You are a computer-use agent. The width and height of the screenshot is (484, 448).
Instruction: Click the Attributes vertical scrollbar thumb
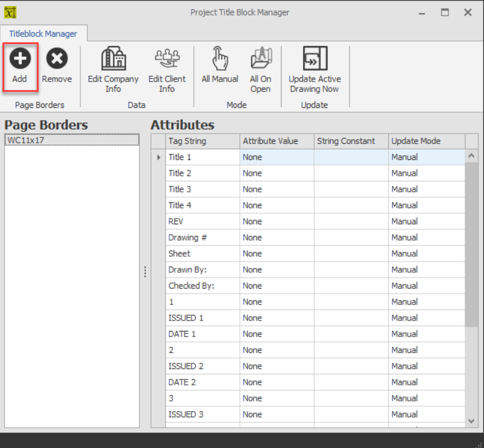point(471,244)
